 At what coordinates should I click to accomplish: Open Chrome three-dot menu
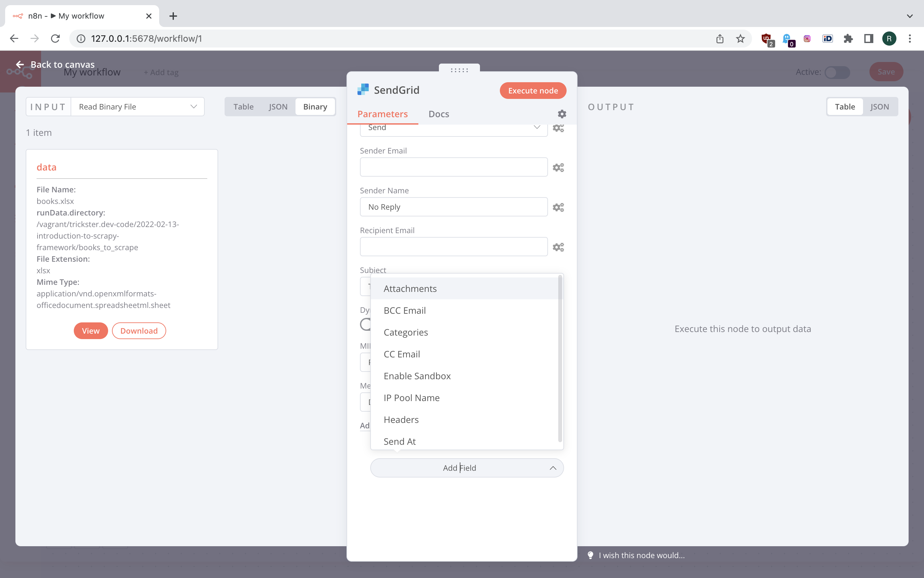tap(910, 39)
